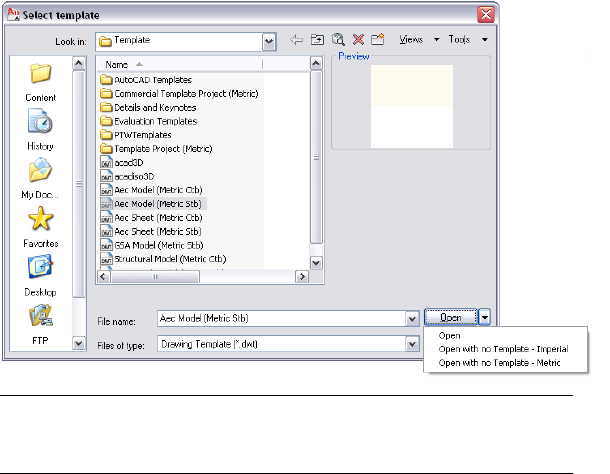The image size is (610, 474).
Task: Select Commercial Template Project (Metric) folder
Action: pyautogui.click(x=179, y=94)
